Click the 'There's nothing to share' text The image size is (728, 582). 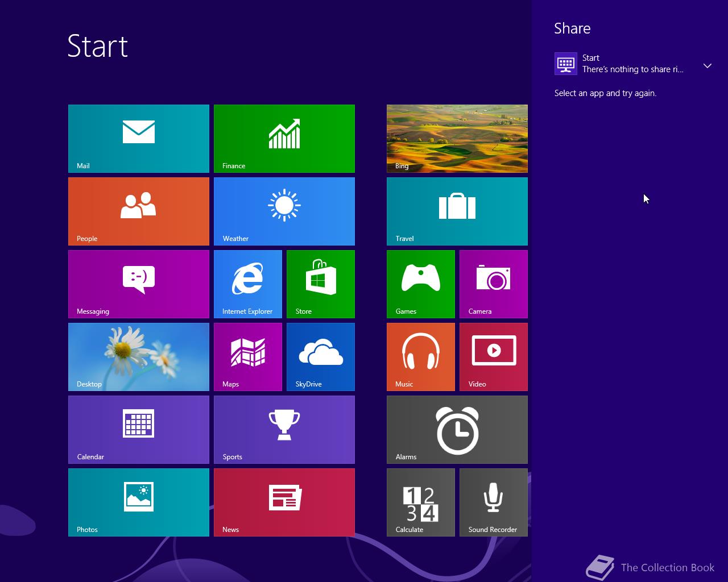tap(633, 69)
